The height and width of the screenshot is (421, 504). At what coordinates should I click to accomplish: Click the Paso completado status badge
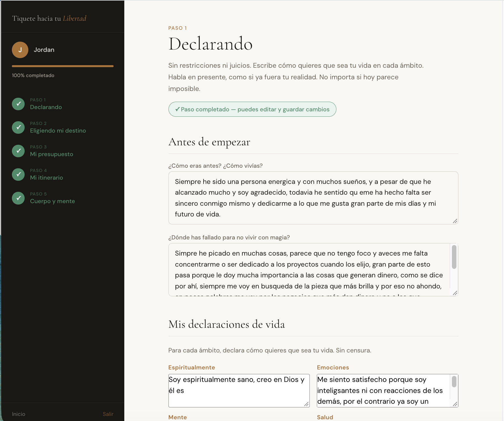252,109
